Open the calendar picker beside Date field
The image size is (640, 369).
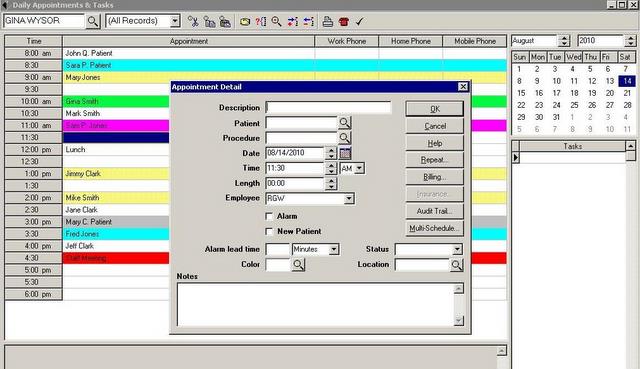pos(345,153)
